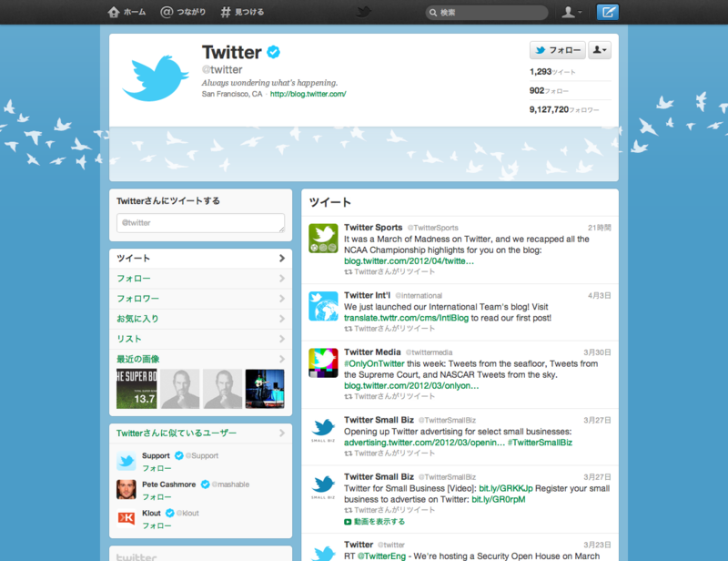Click the 21時間 timestamp on Sports tweet

[x=600, y=228]
